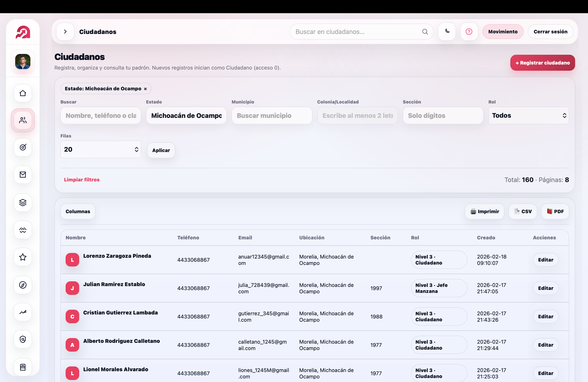Export the table as PDF
588x382 pixels.
pos(555,212)
